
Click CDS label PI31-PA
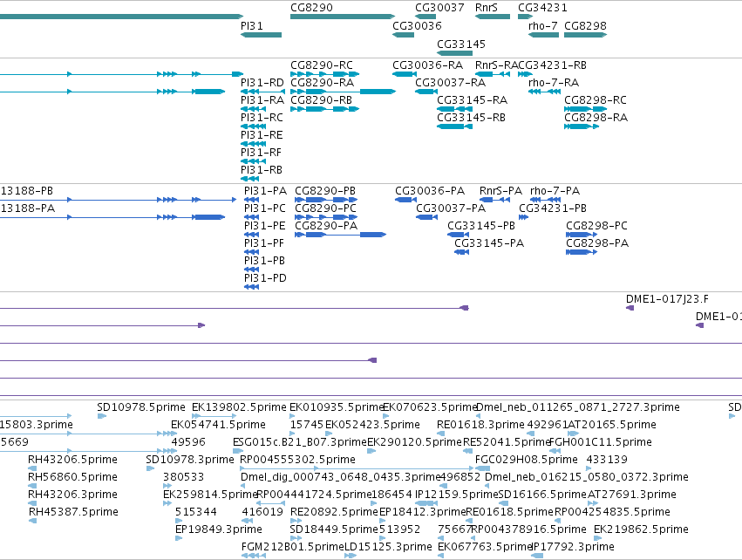click(x=265, y=191)
